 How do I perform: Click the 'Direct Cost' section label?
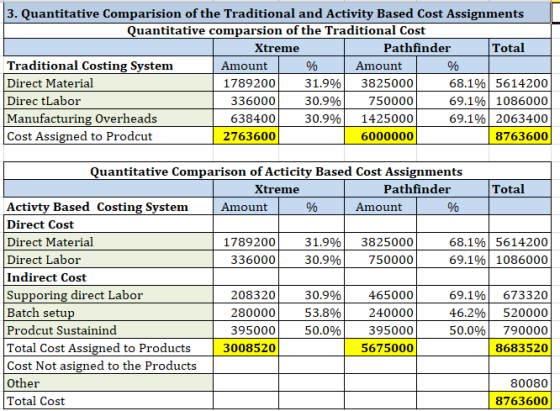click(x=109, y=224)
